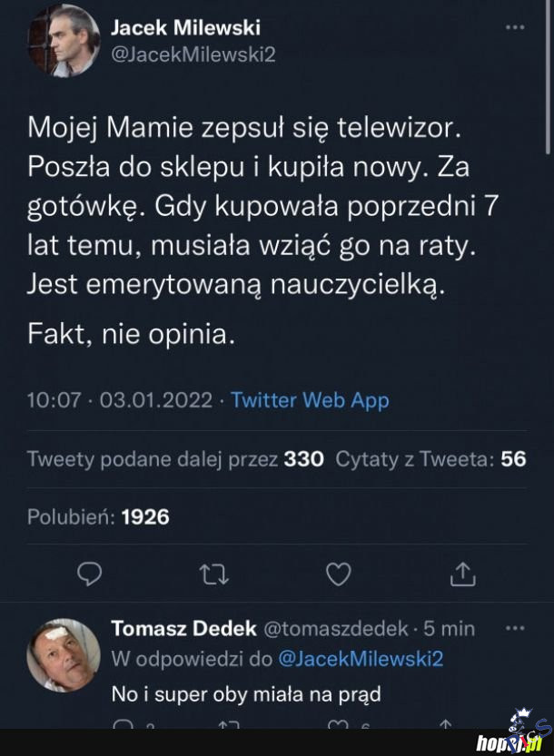Click the reply icon under the main tweet

89,573
